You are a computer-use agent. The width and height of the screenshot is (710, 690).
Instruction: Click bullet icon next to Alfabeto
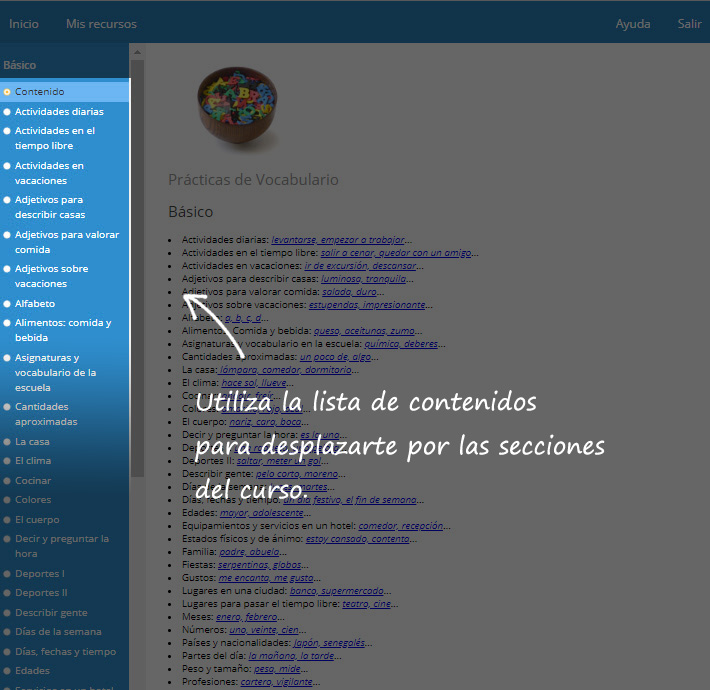(x=7, y=304)
